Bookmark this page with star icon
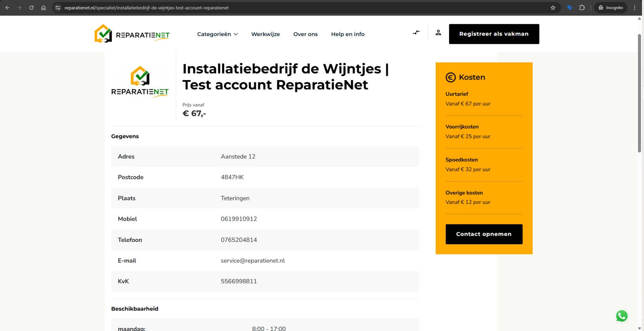 point(553,8)
